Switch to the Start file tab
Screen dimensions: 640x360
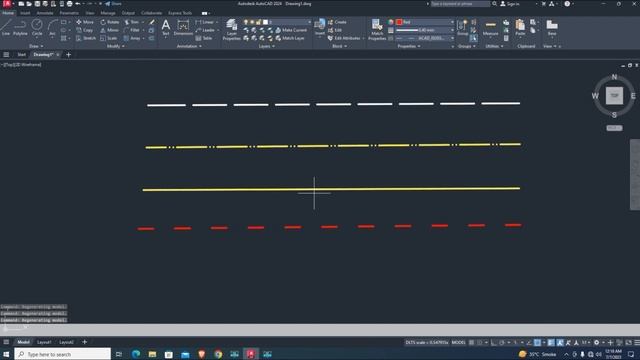click(x=21, y=55)
